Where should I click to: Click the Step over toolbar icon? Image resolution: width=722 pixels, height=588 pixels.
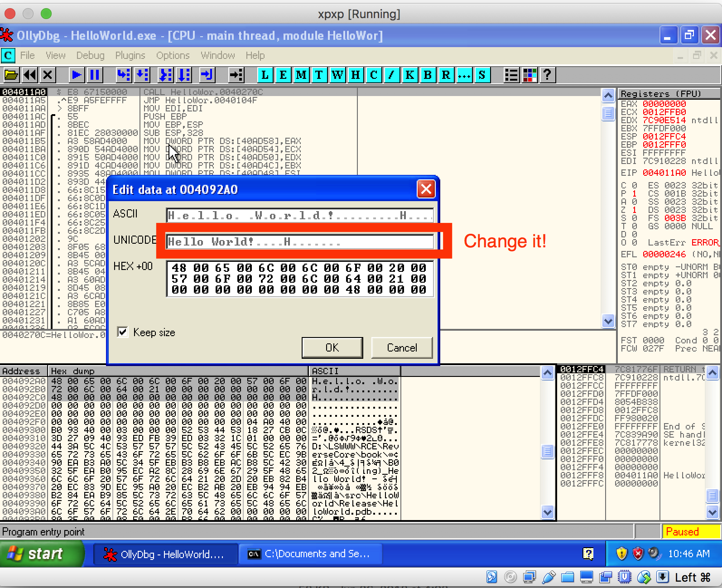click(142, 75)
